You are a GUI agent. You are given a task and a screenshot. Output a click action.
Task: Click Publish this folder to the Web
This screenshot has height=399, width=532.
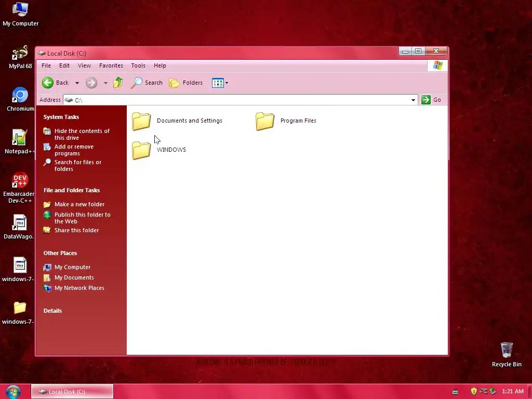click(83, 218)
